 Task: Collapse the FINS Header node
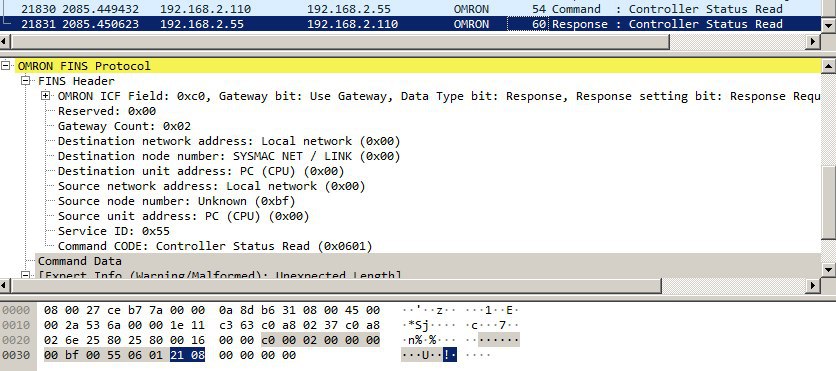[x=26, y=81]
